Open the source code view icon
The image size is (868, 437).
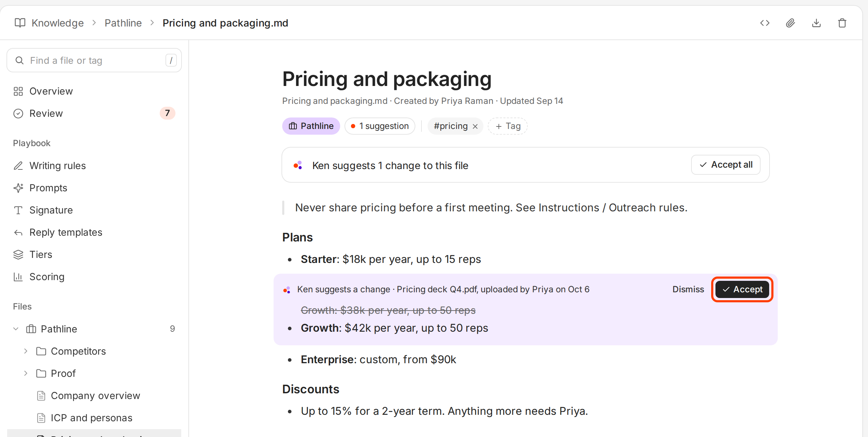pos(765,23)
